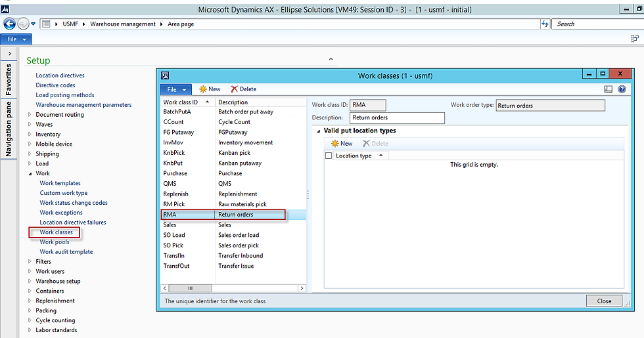Viewport: 644px width, 338px height.
Task: Open the navigation history dropdown arrow
Action: [x=34, y=24]
